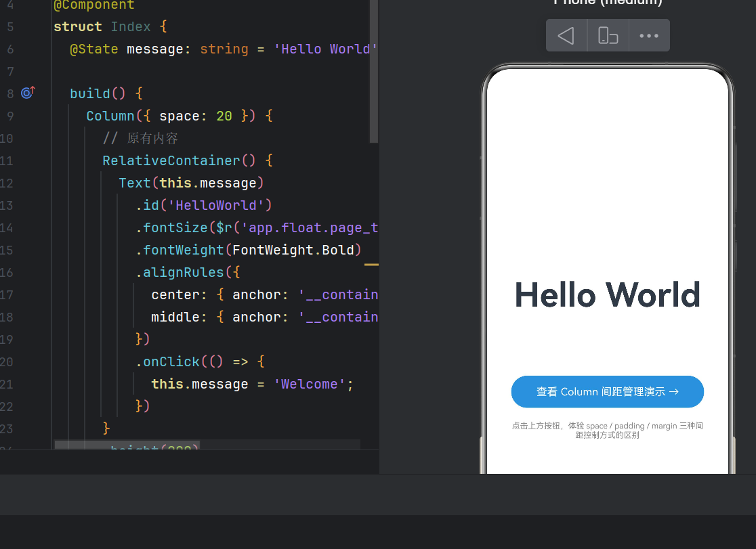The height and width of the screenshot is (549, 756).
Task: Click 'Text(this.message)' code line
Action: pyautogui.click(x=192, y=183)
